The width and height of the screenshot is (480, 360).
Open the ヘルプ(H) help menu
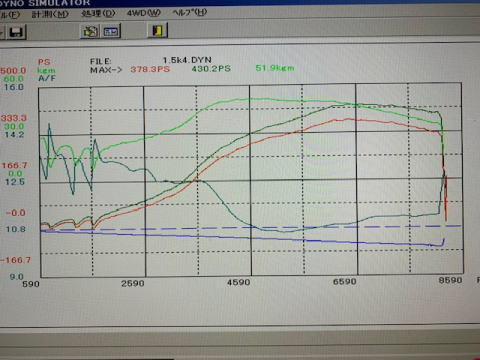click(x=190, y=13)
